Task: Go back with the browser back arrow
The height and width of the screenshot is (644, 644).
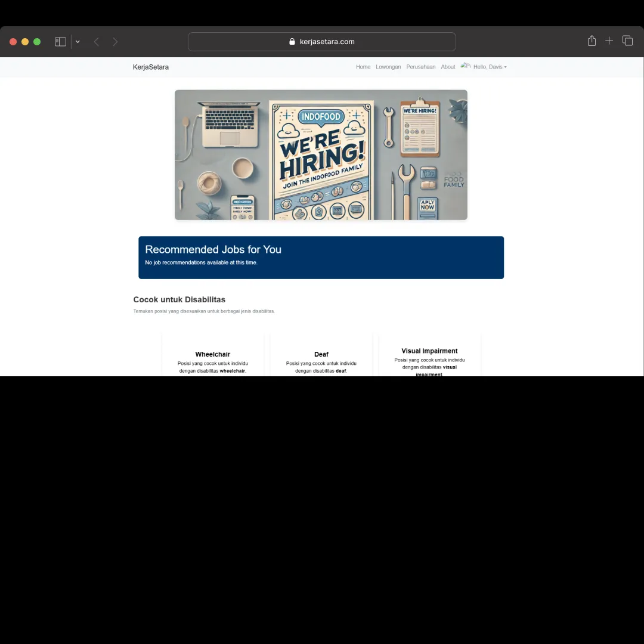Action: tap(97, 42)
